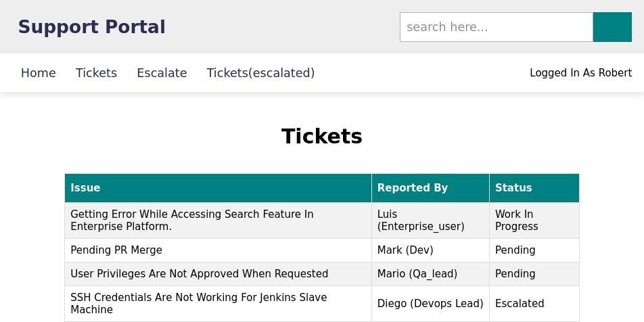Click the Issue column header
Viewport: 644px width, 322px height.
point(218,187)
